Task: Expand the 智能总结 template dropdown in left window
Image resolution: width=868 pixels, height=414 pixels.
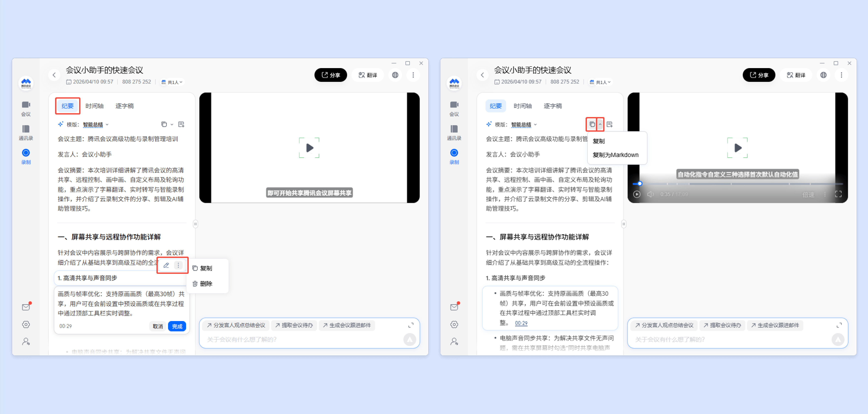Action: pos(96,125)
